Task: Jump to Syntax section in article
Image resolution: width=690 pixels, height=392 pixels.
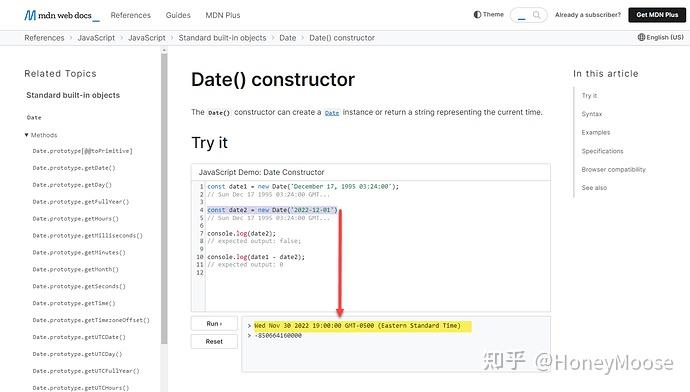Action: coord(591,114)
